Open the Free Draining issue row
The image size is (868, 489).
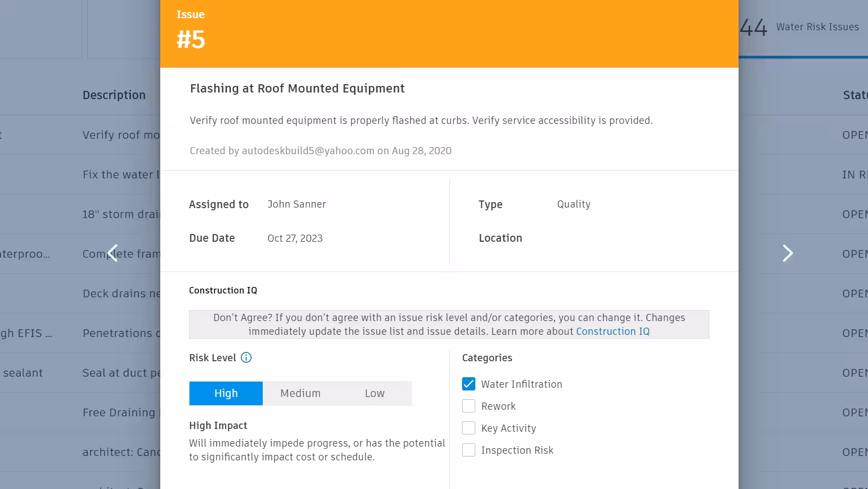coord(119,412)
